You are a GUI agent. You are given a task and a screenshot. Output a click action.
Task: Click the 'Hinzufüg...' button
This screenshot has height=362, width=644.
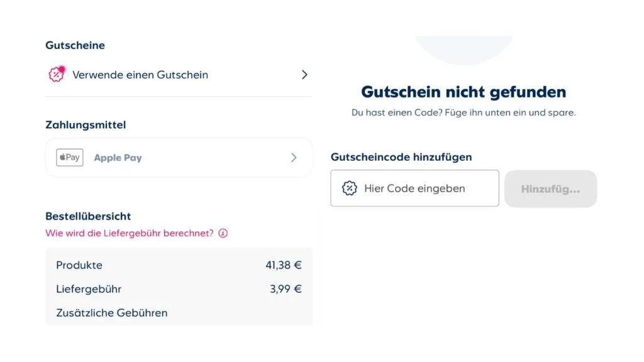(550, 189)
